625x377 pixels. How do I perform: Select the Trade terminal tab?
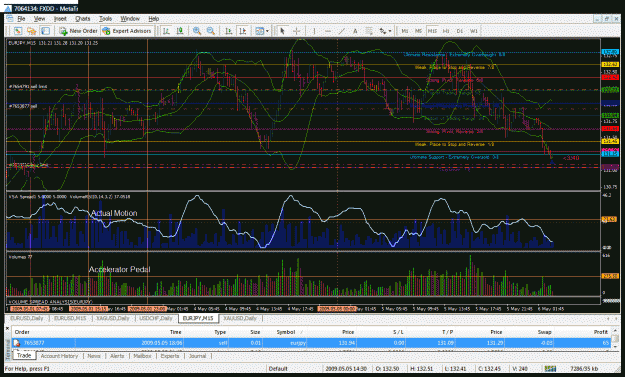[x=24, y=355]
